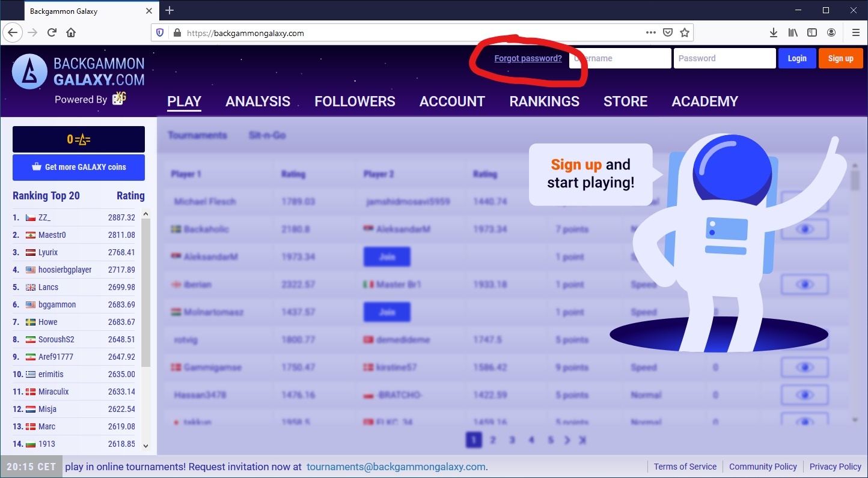This screenshot has width=868, height=478.
Task: Click Sign up in speech bubble
Action: pyautogui.click(x=576, y=165)
